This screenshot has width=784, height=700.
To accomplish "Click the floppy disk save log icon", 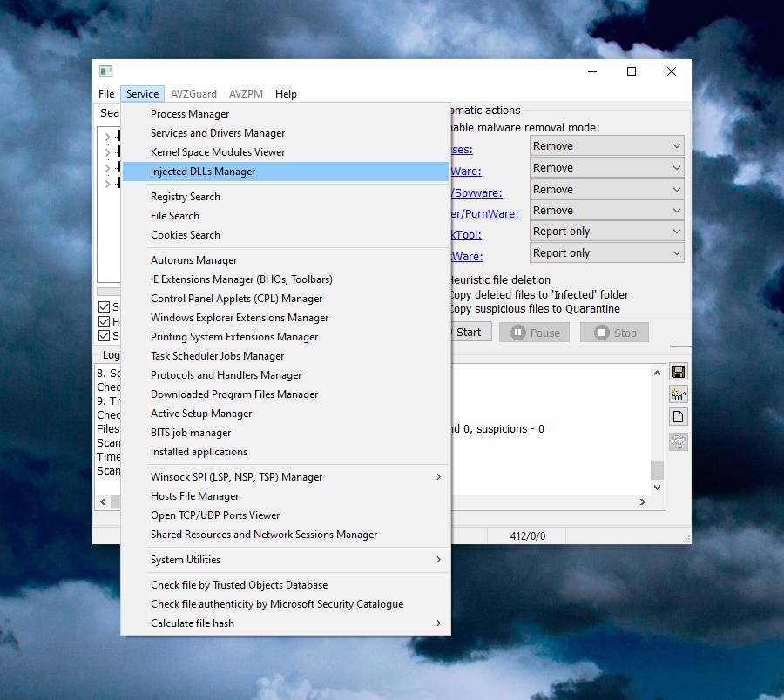I will [679, 372].
